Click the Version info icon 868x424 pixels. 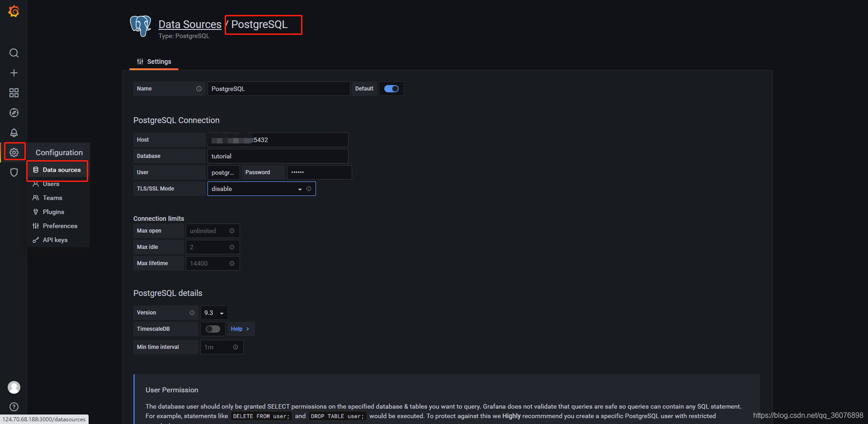[192, 313]
